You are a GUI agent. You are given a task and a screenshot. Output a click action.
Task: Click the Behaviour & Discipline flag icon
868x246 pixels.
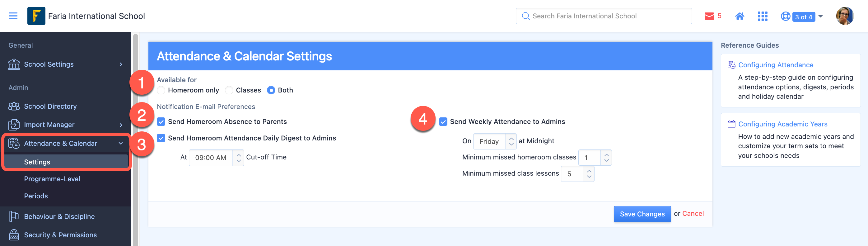pos(14,216)
